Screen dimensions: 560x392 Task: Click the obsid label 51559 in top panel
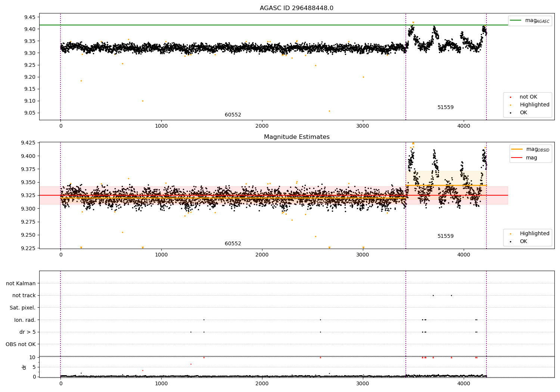pyautogui.click(x=446, y=108)
